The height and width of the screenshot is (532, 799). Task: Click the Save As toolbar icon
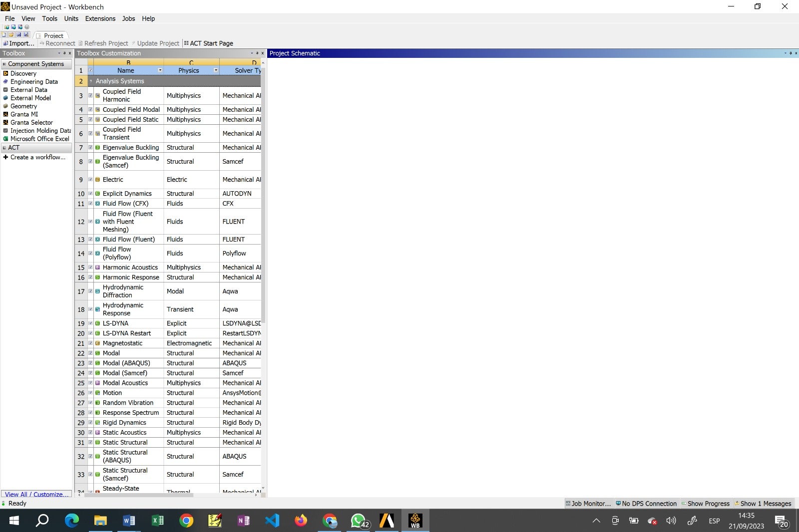26,35
